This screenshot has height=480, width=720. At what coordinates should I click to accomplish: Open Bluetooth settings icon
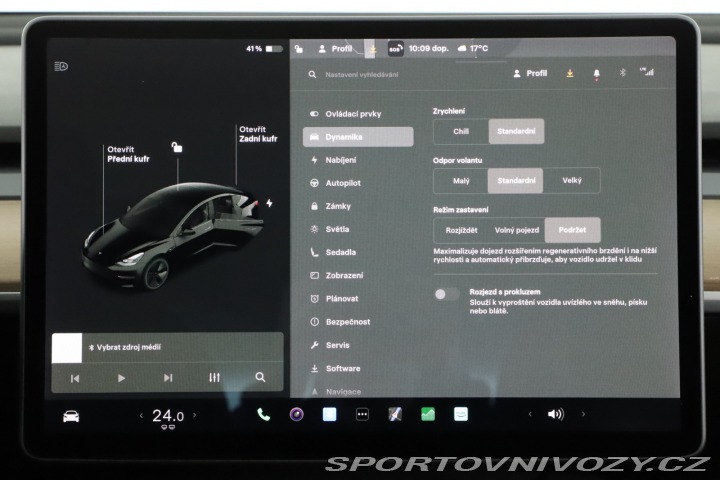[x=623, y=73]
